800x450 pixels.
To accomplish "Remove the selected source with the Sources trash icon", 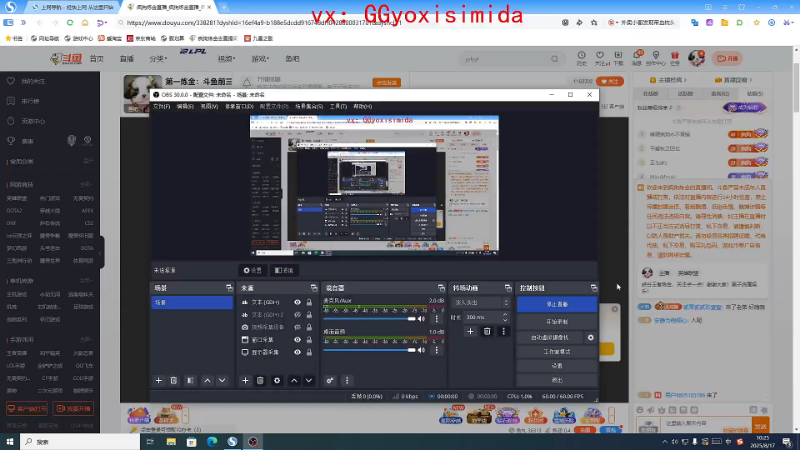I will pos(260,381).
